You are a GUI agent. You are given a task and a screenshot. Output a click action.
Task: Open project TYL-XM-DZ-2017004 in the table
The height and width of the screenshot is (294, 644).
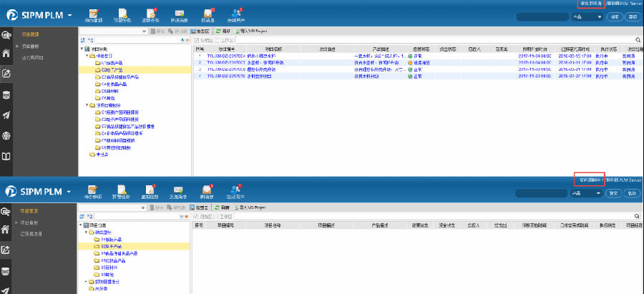(x=225, y=55)
